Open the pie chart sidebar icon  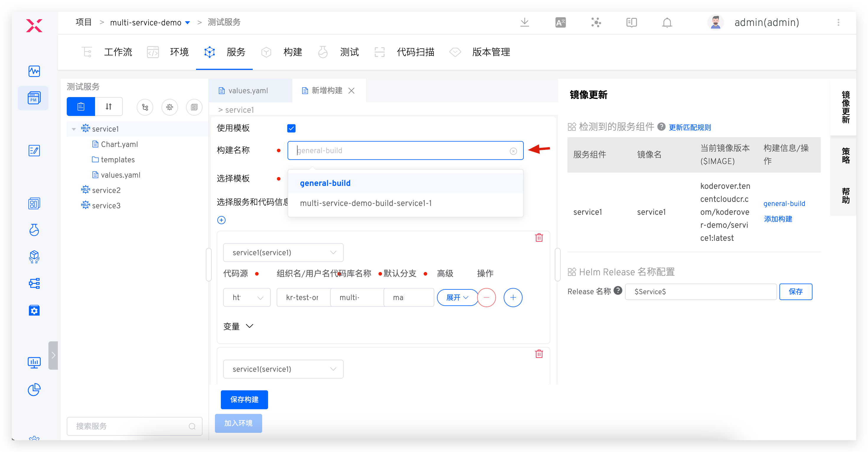pyautogui.click(x=34, y=390)
